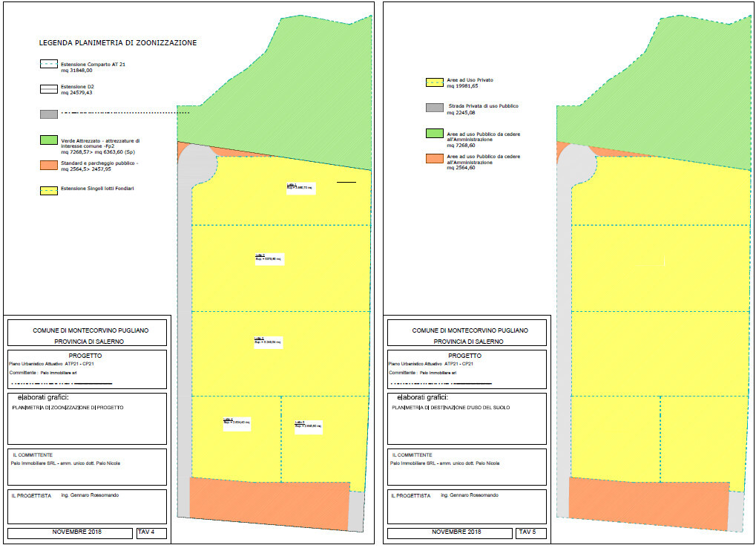Click the Legenda Planimetria di Zoonizzazione heading

pyautogui.click(x=118, y=43)
